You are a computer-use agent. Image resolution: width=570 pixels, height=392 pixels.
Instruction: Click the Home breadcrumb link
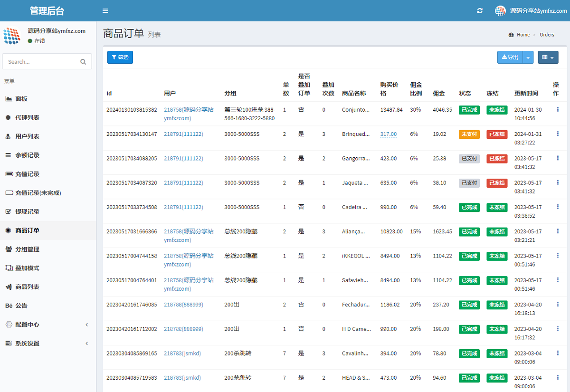[x=523, y=35]
